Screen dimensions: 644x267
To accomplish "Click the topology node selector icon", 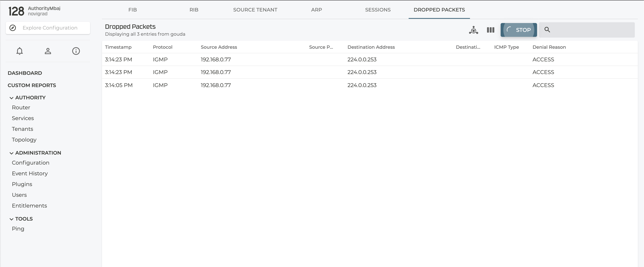I will click(473, 30).
